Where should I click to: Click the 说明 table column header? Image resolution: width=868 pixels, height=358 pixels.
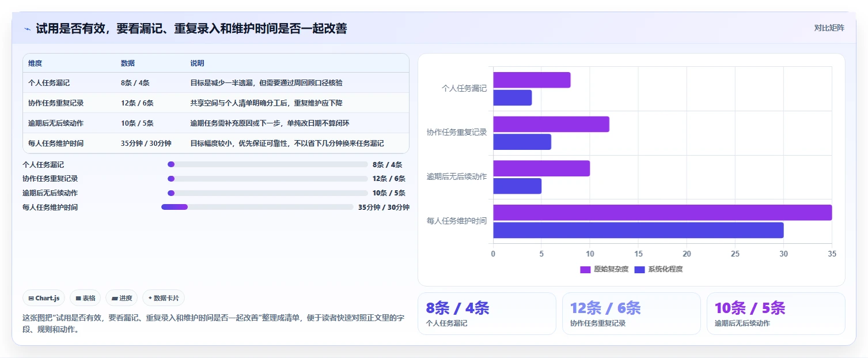[198, 63]
